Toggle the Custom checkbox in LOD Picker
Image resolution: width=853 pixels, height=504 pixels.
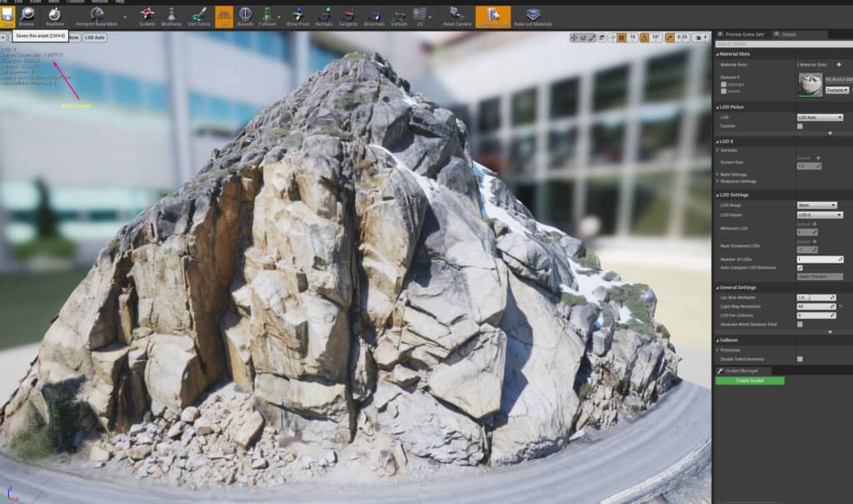tap(800, 127)
